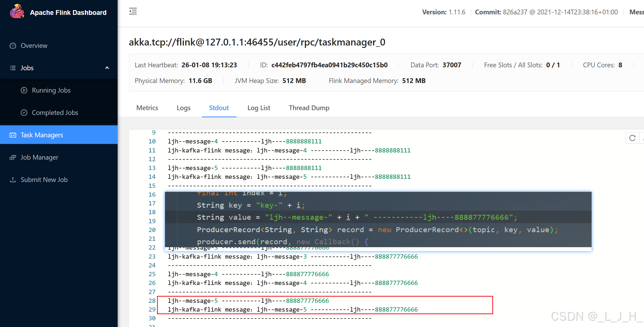Click the Jobs list icon
Screen dimensions: 644x327
pos(13,68)
